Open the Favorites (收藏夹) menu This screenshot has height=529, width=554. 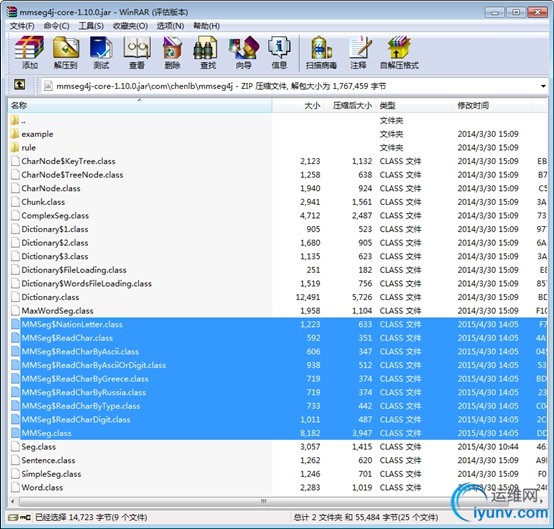pos(130,26)
